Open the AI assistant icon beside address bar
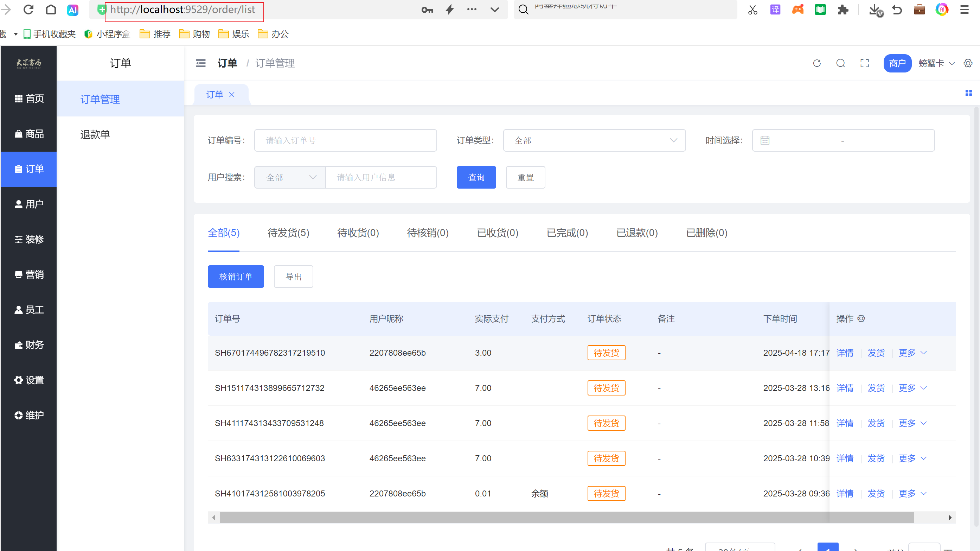Viewport: 980px width, 551px height. pyautogui.click(x=73, y=9)
